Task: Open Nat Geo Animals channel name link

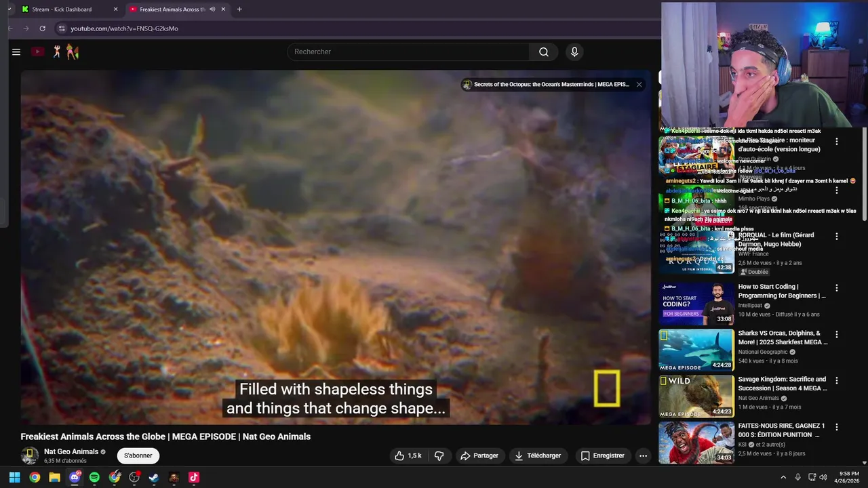Action: click(71, 451)
